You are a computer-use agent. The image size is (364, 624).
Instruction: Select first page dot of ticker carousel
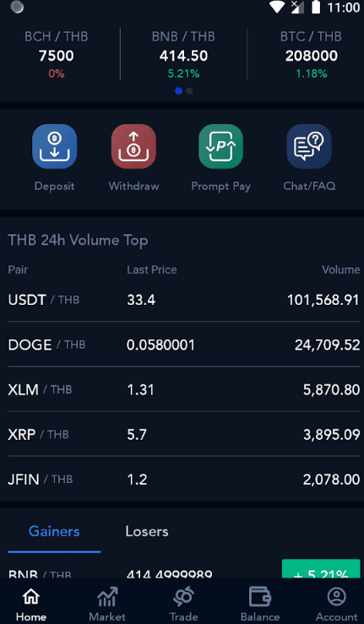[x=179, y=91]
